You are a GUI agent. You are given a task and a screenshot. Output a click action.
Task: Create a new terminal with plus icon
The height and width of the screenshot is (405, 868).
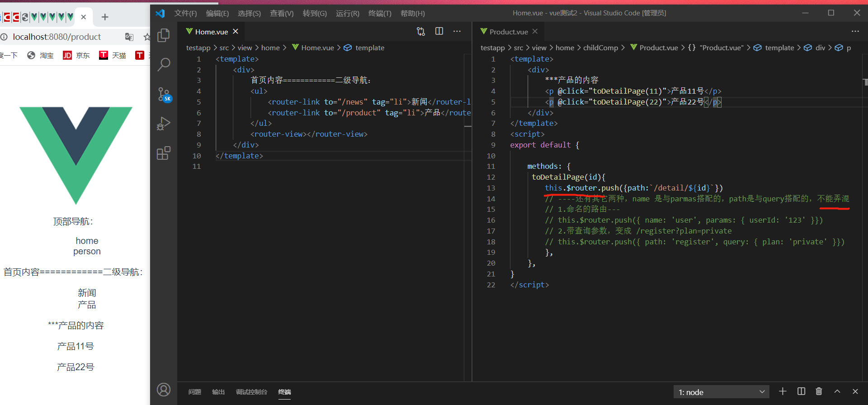(783, 391)
